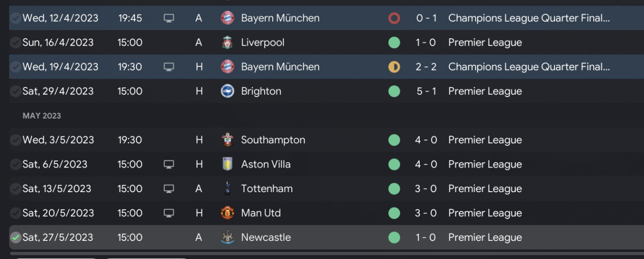644x259 pixels.
Task: Click Bayern München crest on 12/4/2023 row
Action: tap(227, 18)
